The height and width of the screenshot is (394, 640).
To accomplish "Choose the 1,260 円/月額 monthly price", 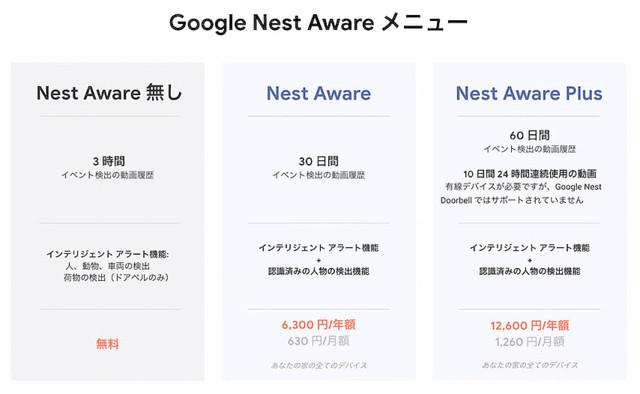I will [529, 341].
